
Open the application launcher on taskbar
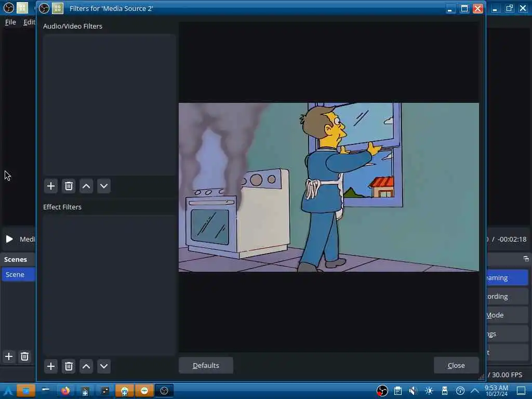coord(8,391)
